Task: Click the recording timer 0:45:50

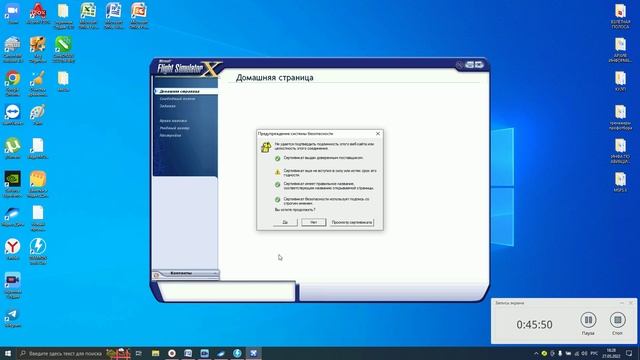Action: (534, 324)
